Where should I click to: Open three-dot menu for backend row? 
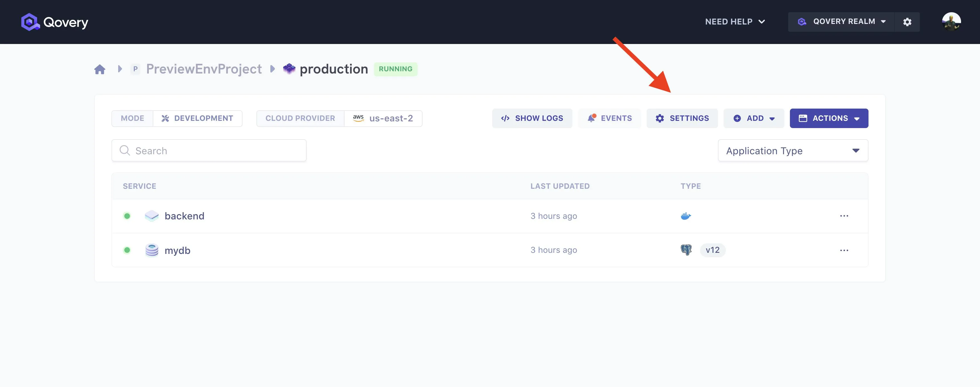coord(844,216)
